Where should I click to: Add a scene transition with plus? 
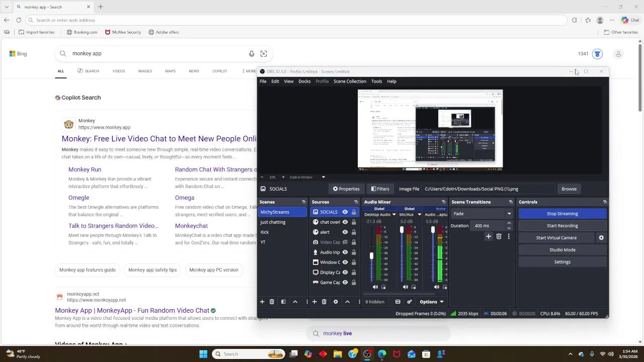tap(489, 236)
